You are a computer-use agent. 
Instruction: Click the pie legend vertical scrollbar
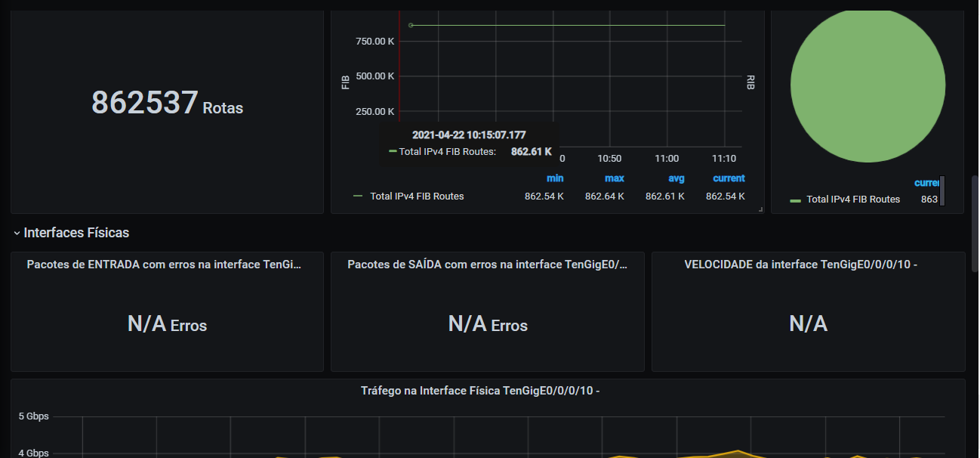point(941,190)
